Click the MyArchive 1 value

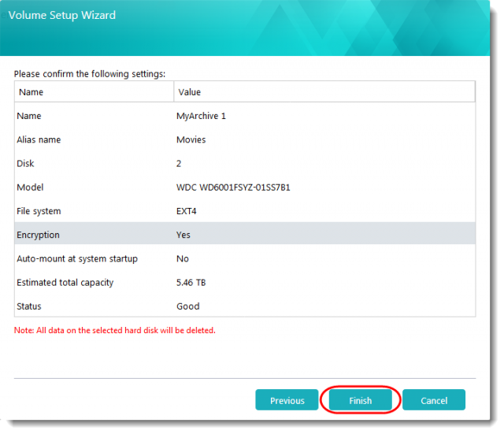click(201, 116)
